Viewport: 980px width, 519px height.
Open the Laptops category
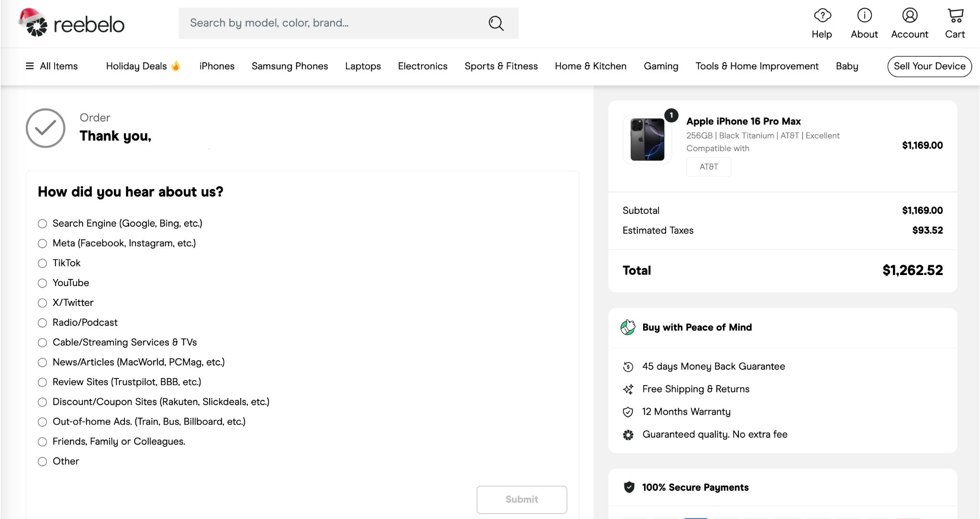363,66
